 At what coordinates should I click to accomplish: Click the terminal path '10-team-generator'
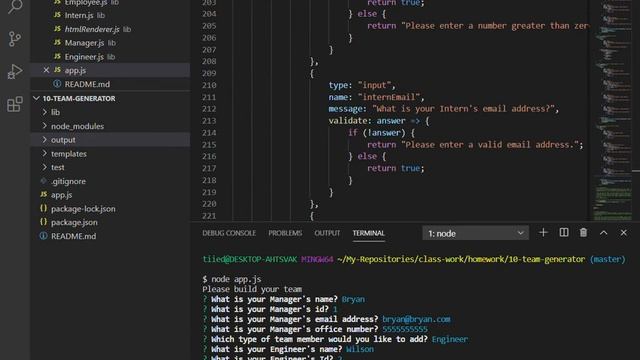(x=547, y=259)
